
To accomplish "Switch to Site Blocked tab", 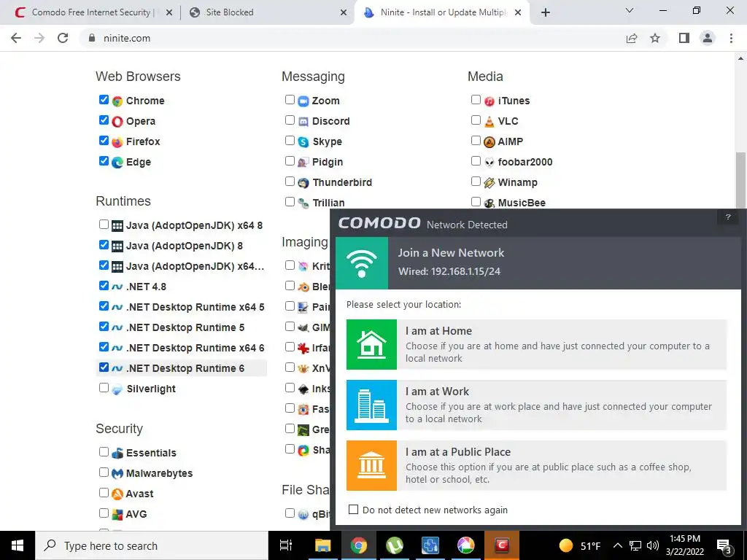I will (x=267, y=12).
